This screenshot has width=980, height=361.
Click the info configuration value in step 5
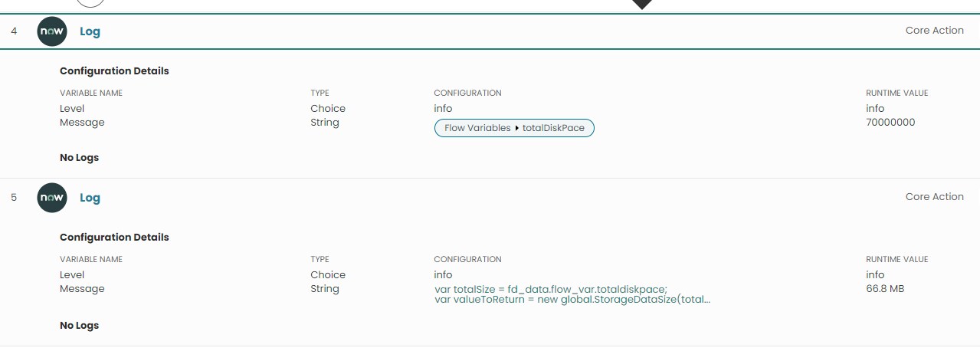point(443,275)
